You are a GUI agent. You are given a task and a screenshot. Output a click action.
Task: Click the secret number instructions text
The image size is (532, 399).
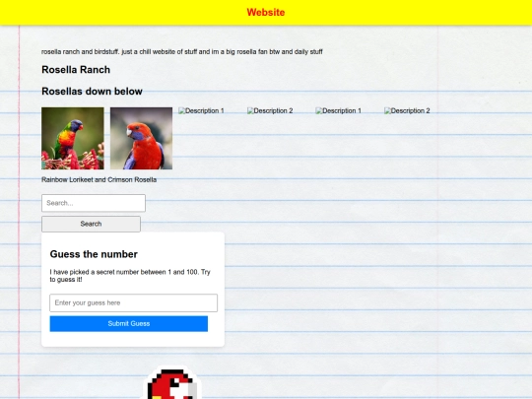pos(130,276)
